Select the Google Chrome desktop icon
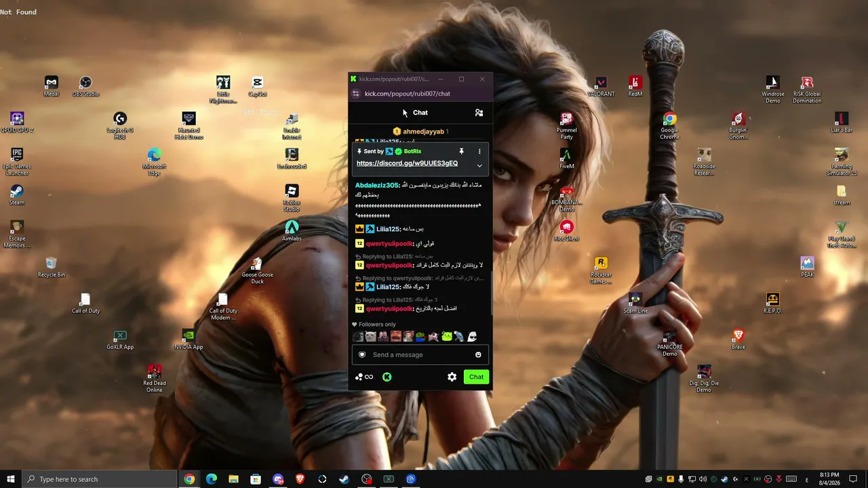868x488 pixels. coord(669,126)
